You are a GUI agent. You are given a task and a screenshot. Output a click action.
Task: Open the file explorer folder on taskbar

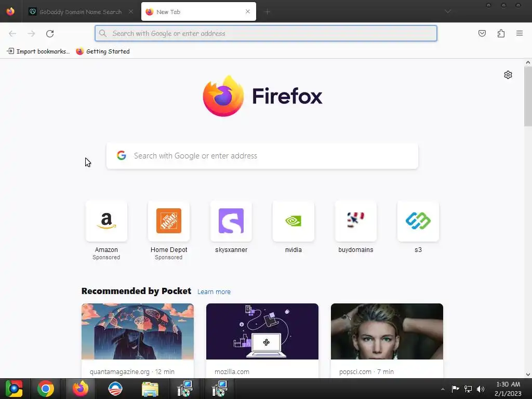tap(150, 389)
